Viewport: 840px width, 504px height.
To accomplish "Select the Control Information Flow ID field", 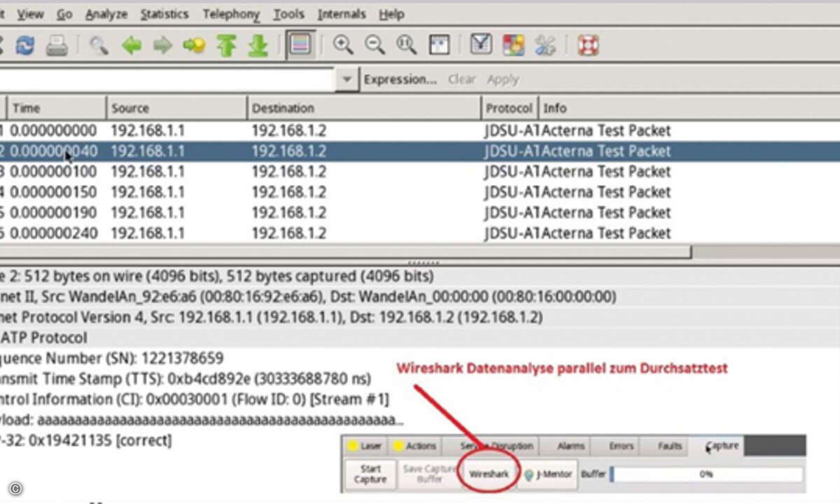I will (x=195, y=399).
